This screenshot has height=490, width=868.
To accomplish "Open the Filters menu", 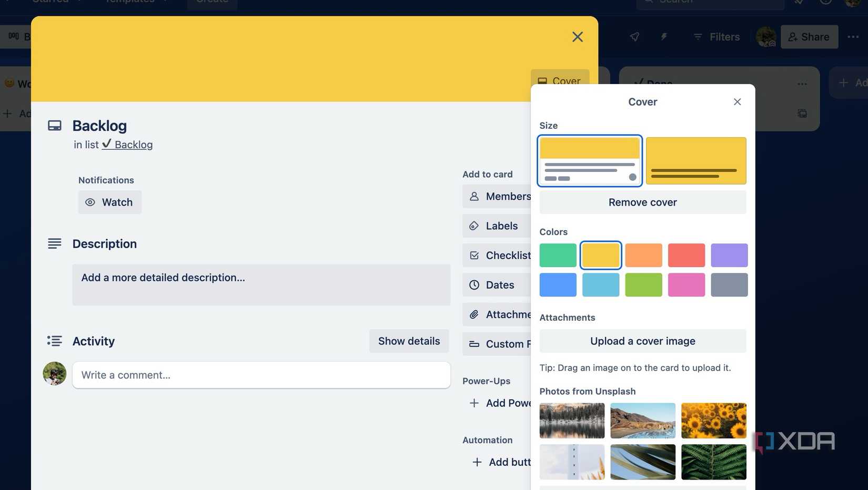I will point(715,36).
